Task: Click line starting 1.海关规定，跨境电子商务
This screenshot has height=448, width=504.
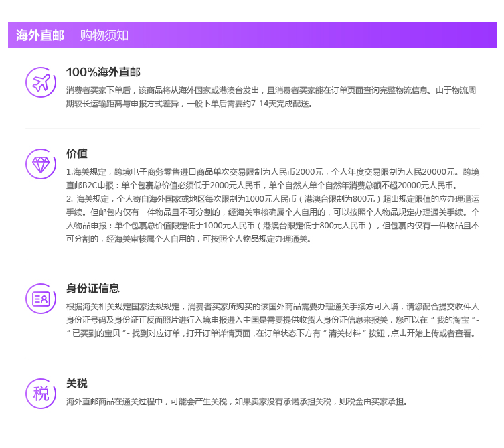Action: 272,172
